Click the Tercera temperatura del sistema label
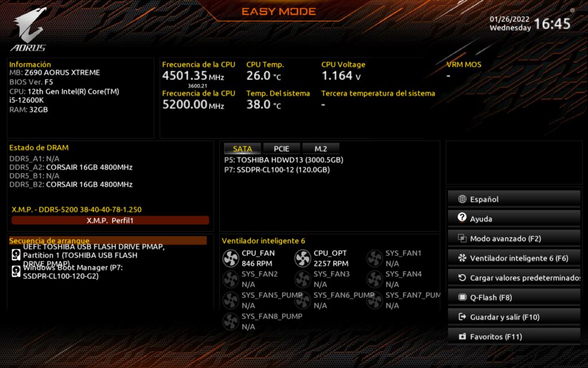 378,93
